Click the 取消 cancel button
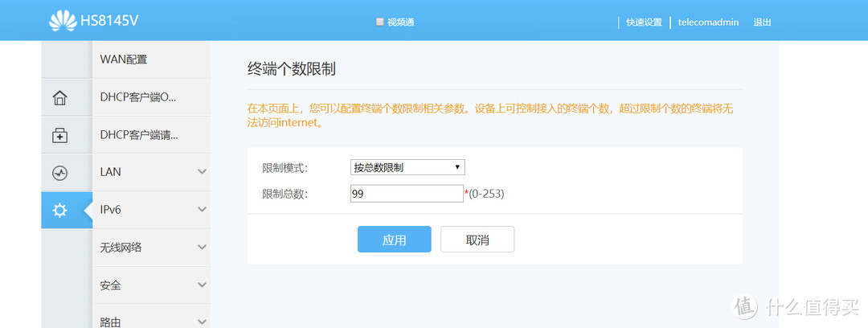The width and height of the screenshot is (868, 328). point(477,240)
